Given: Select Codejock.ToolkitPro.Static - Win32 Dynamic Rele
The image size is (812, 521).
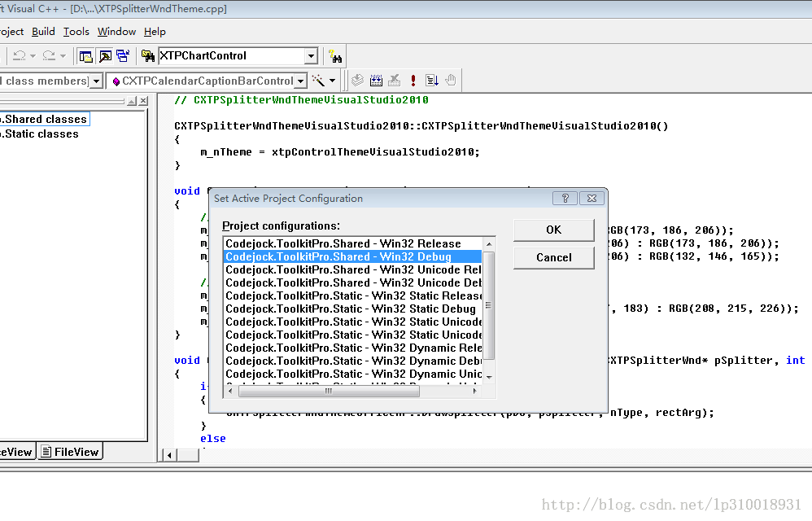Looking at the screenshot, I should coord(353,348).
